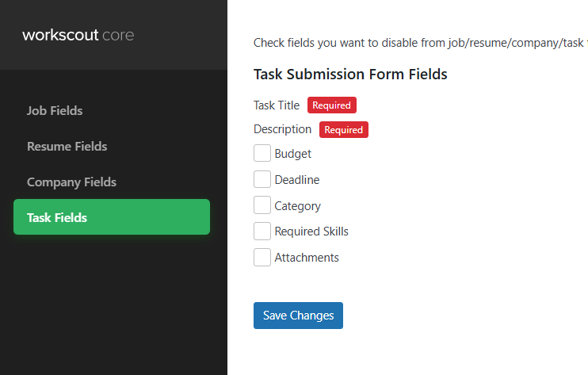Click the Required Skills label text
Screen dimensions: 588x375
(x=311, y=232)
